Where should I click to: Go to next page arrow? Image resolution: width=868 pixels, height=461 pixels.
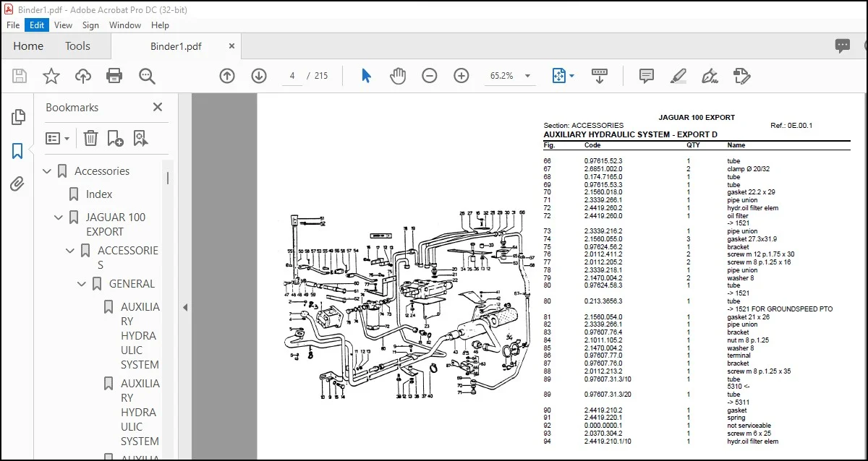tap(259, 76)
